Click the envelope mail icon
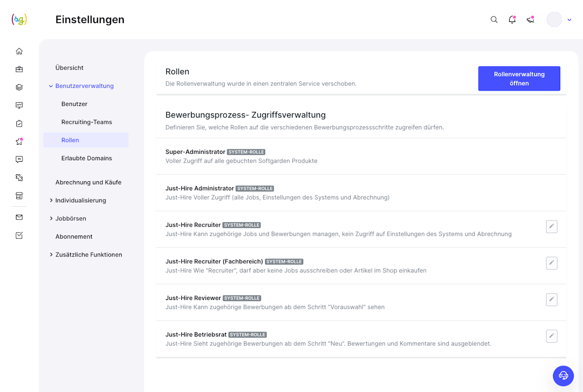The height and width of the screenshot is (392, 583). (19, 217)
